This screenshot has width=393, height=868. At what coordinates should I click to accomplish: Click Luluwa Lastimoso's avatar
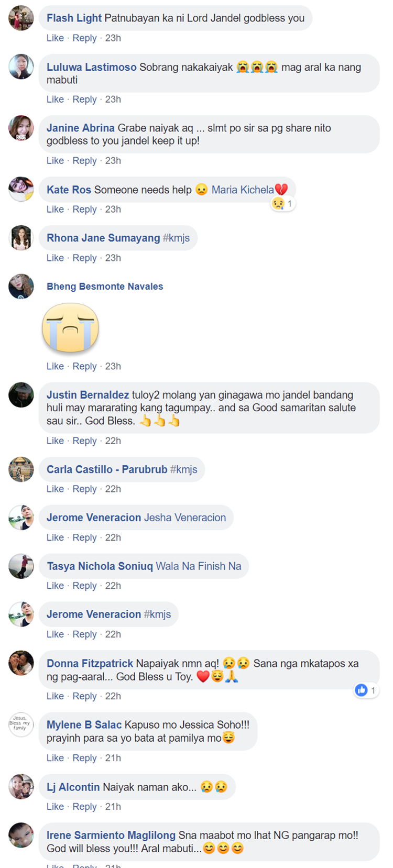click(21, 67)
